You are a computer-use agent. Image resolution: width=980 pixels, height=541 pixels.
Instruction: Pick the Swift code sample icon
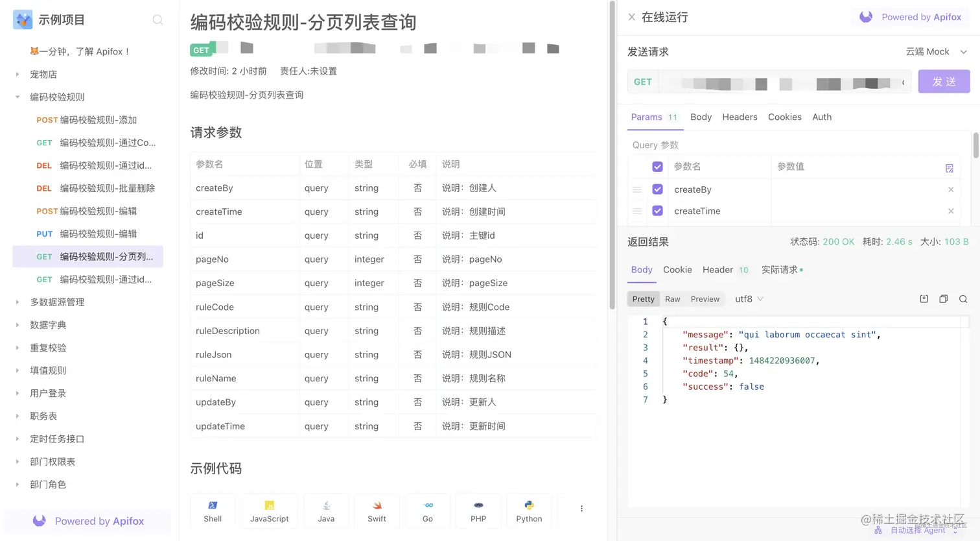(x=377, y=505)
